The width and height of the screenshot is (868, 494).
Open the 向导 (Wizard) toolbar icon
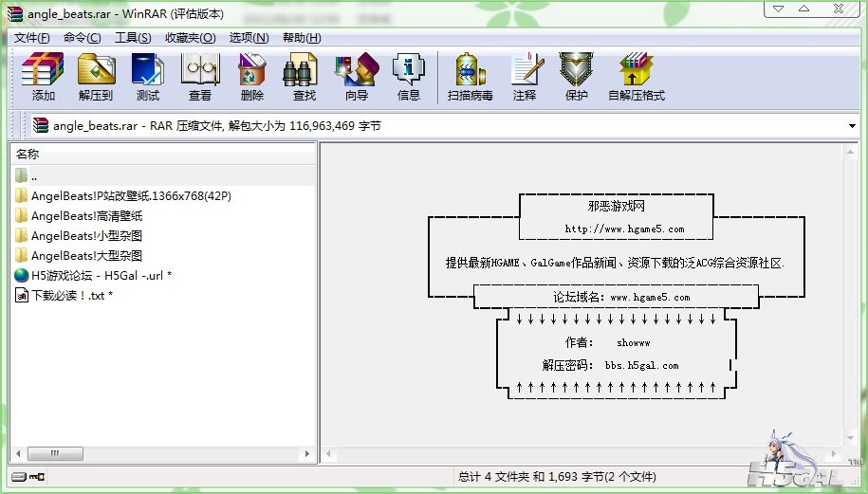click(357, 70)
